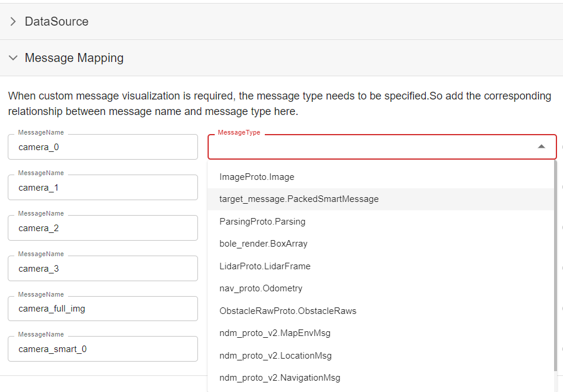The width and height of the screenshot is (563, 392).
Task: Select ImageProto.Image from the list
Action: 256,177
